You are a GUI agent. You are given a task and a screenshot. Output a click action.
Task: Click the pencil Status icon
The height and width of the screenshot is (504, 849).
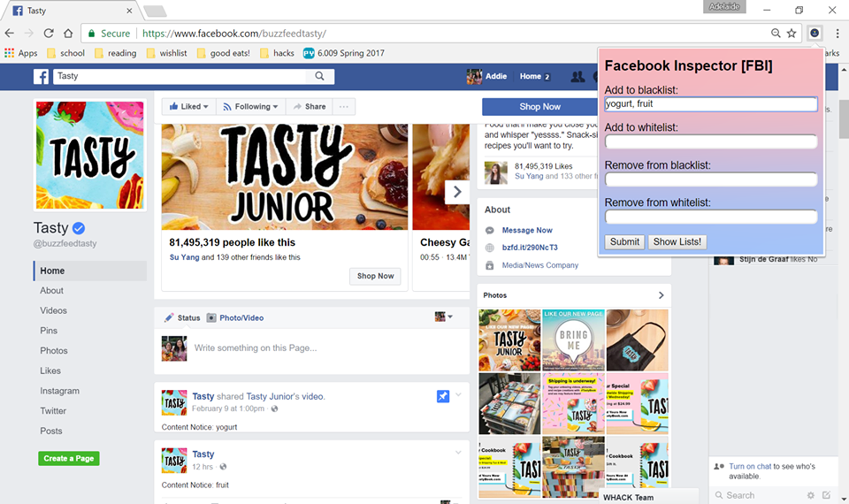[x=170, y=317]
